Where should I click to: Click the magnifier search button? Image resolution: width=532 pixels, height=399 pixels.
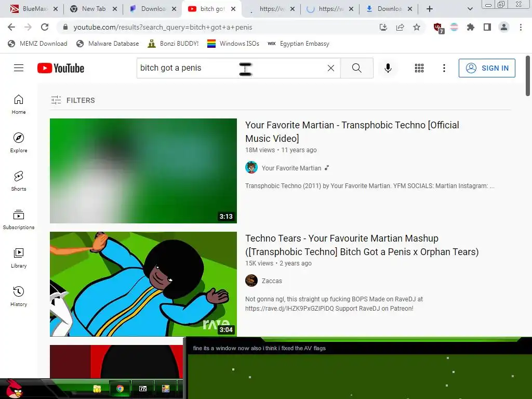[x=356, y=68]
